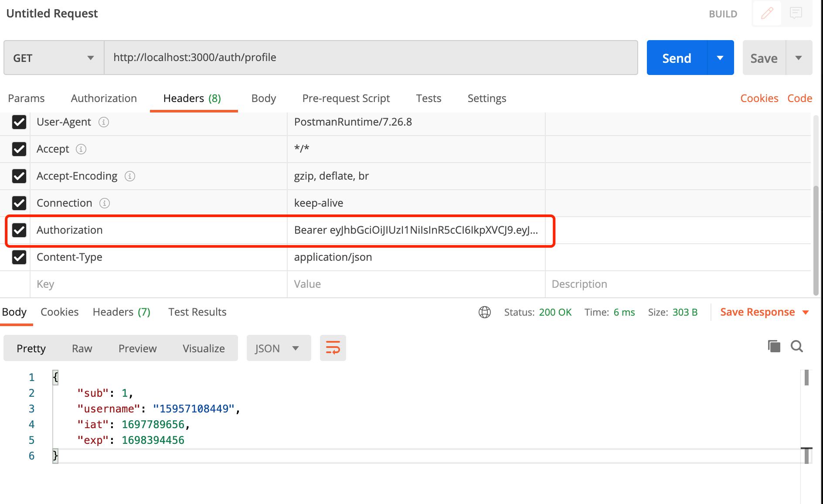Copy response using the copy icon
823x504 pixels.
click(774, 346)
